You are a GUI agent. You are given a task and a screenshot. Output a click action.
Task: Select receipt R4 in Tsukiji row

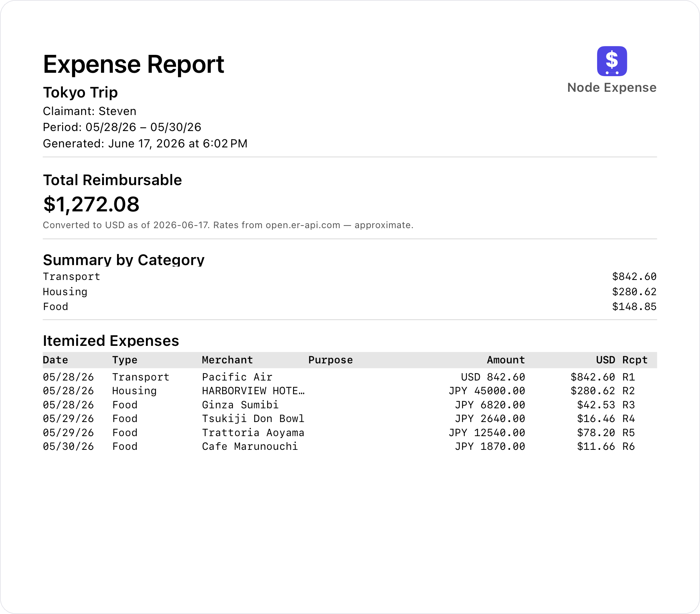tap(629, 419)
